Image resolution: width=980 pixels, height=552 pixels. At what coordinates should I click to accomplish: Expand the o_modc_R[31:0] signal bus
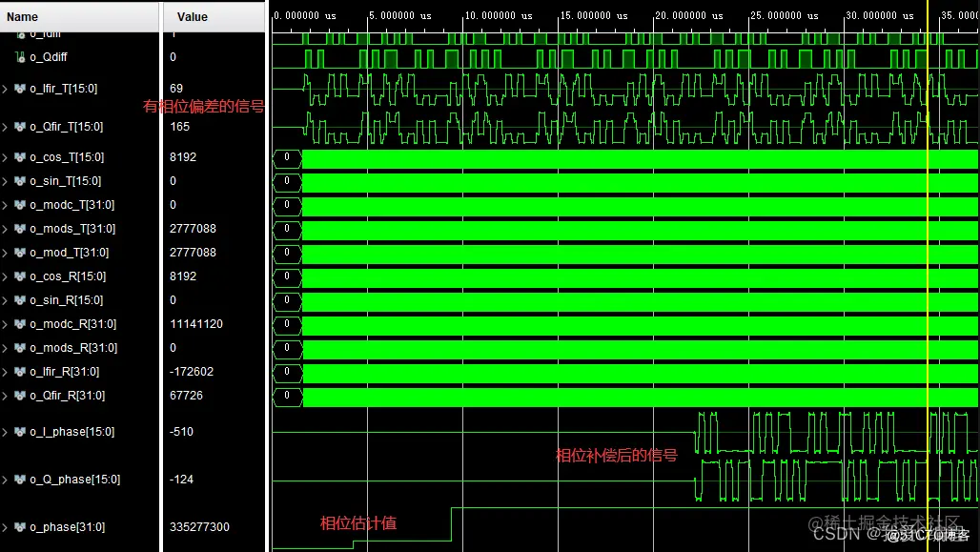(5, 324)
